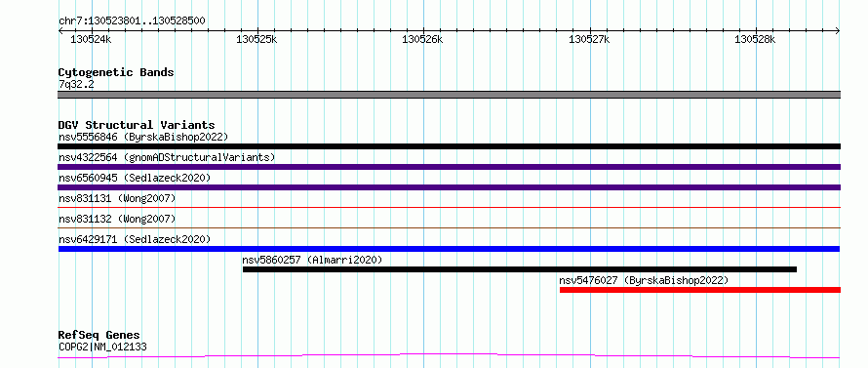
Task: Click the nsv5860257 Almarri2020 black bar
Action: point(519,269)
